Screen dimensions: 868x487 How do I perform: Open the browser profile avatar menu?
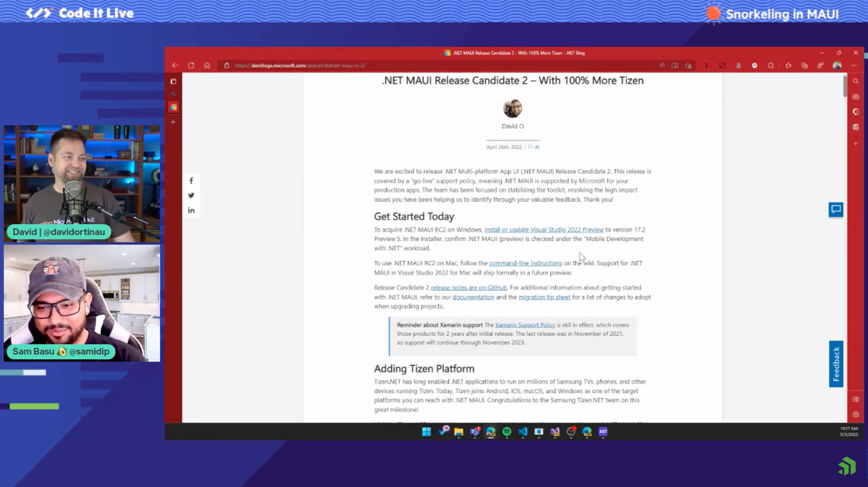(837, 65)
